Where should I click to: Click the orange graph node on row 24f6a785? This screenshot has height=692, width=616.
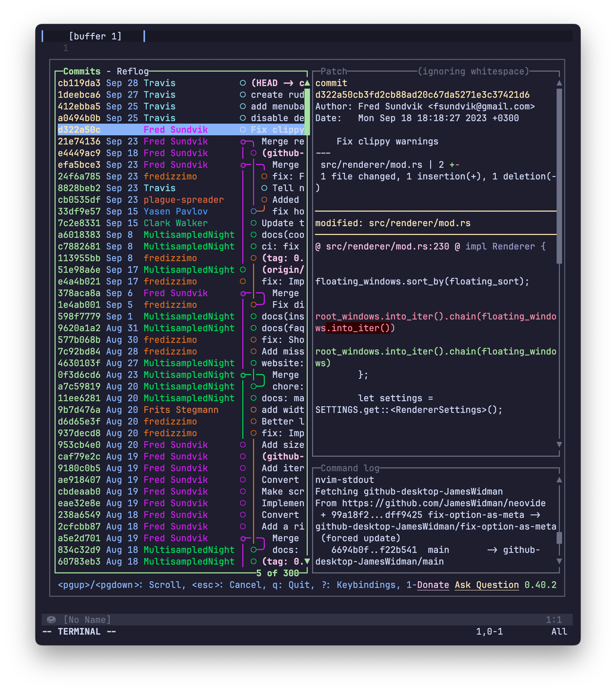pos(264,176)
